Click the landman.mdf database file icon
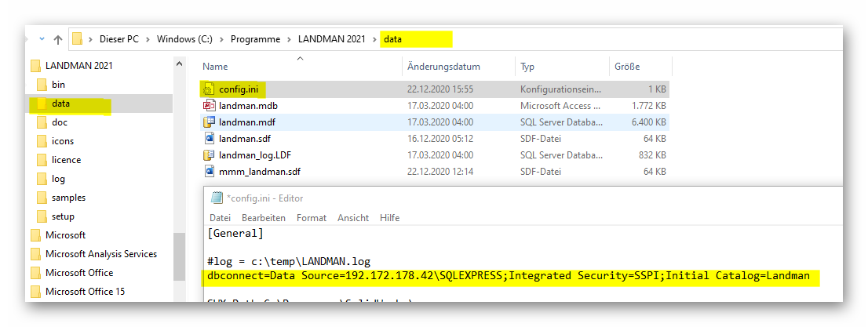Screen dimensions: 868x327 click(x=209, y=122)
